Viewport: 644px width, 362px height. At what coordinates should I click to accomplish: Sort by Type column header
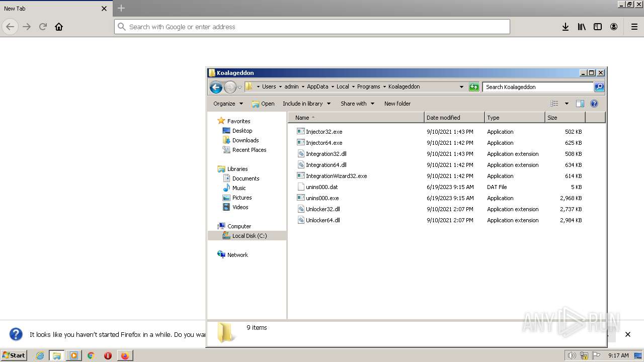pyautogui.click(x=515, y=118)
